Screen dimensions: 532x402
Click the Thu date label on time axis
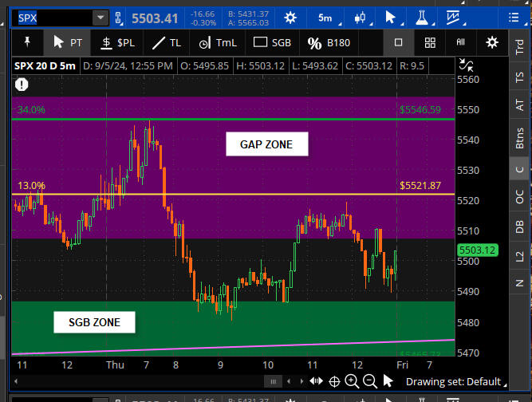(x=115, y=365)
